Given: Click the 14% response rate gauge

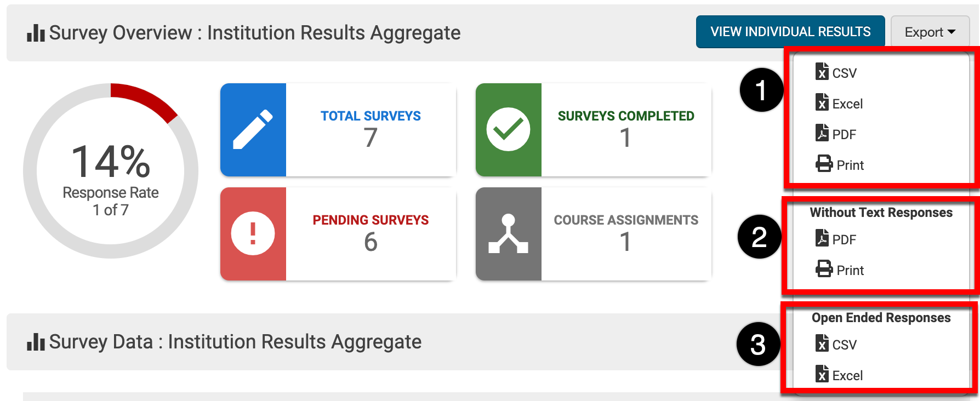Looking at the screenshot, I should pyautogui.click(x=111, y=171).
